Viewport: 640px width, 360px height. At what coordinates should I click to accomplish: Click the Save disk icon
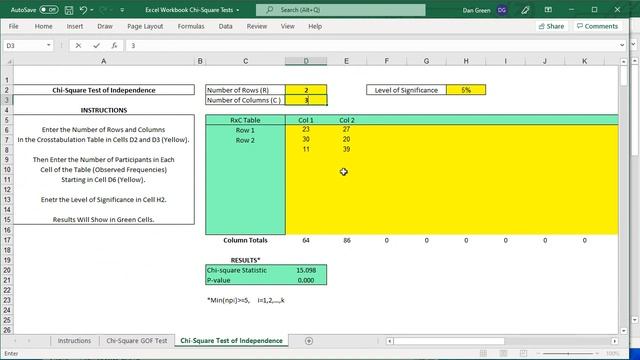coord(69,10)
